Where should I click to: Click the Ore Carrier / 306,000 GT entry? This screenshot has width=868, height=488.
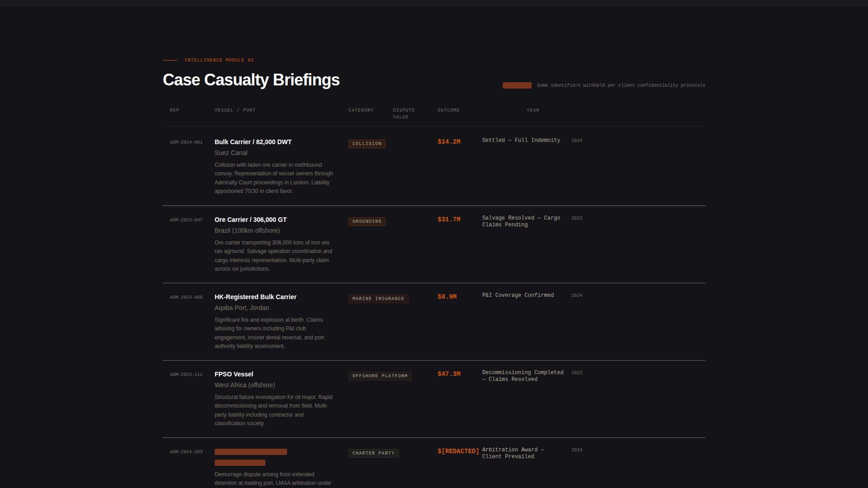(x=250, y=220)
